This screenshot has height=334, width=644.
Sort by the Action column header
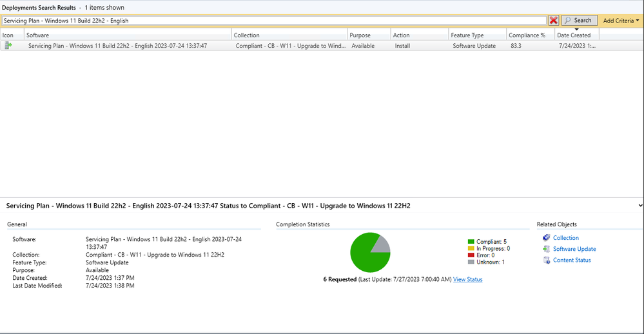pyautogui.click(x=419, y=35)
